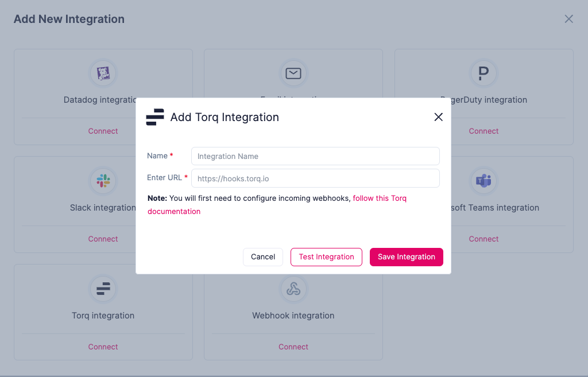This screenshot has height=377, width=588.
Task: Click the Email envelope icon
Action: (293, 73)
